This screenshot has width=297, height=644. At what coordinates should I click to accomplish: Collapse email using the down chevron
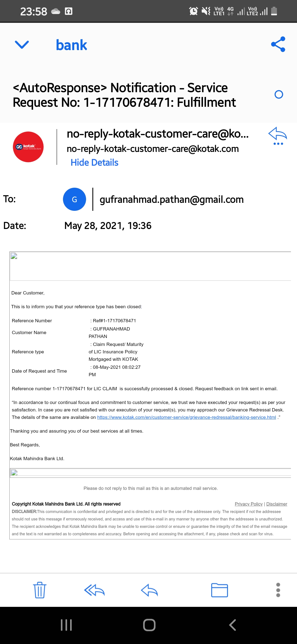click(22, 44)
